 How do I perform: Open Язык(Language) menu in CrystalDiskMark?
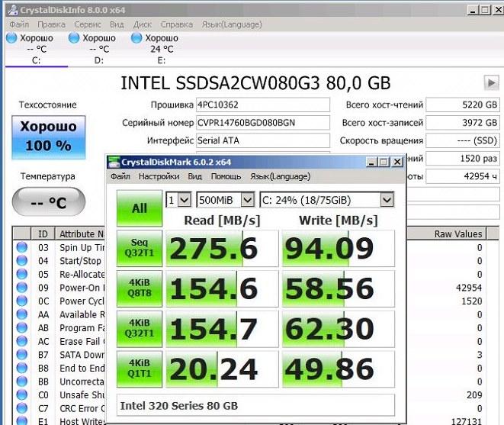tap(280, 176)
